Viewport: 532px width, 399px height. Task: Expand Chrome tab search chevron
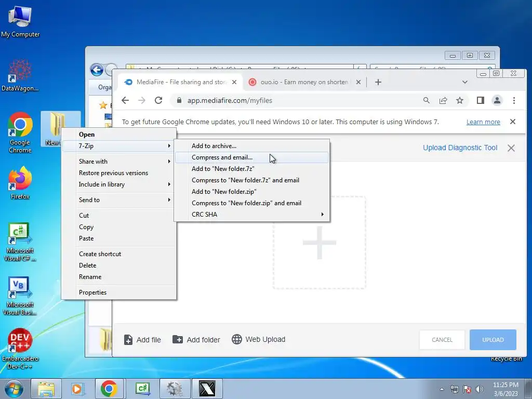pyautogui.click(x=465, y=82)
